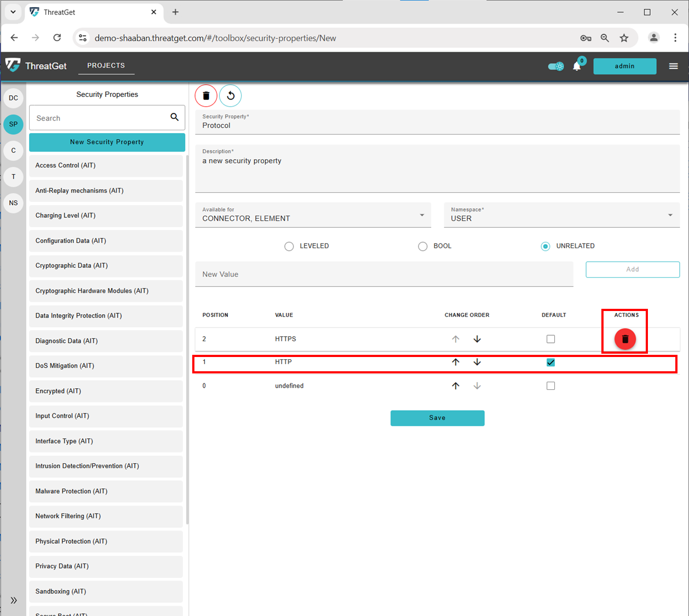Click the New Security Property button
This screenshot has height=616, width=689.
click(x=107, y=142)
